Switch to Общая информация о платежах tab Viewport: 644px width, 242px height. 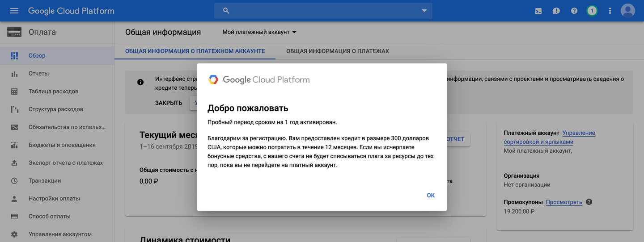338,51
